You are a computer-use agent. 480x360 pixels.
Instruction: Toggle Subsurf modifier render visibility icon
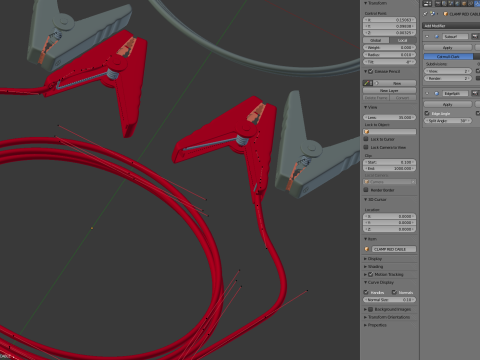[475, 36]
